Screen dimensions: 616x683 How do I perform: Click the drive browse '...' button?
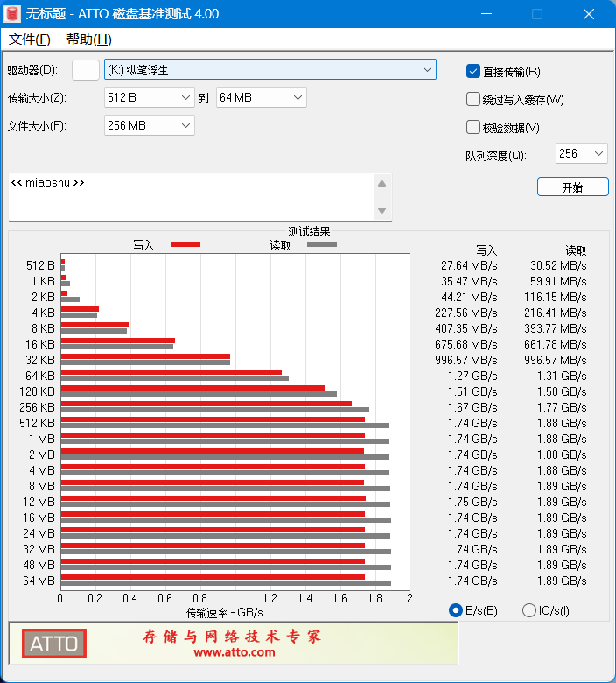pos(86,70)
